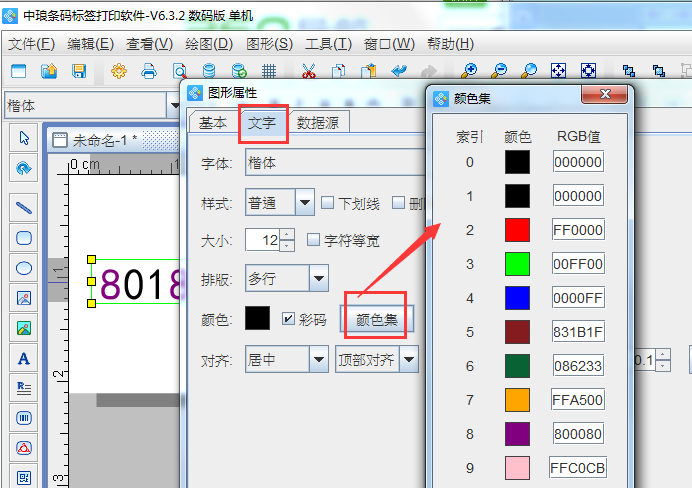Open the 排版 layout dropdown
Screen dimensions: 692x488
[318, 277]
